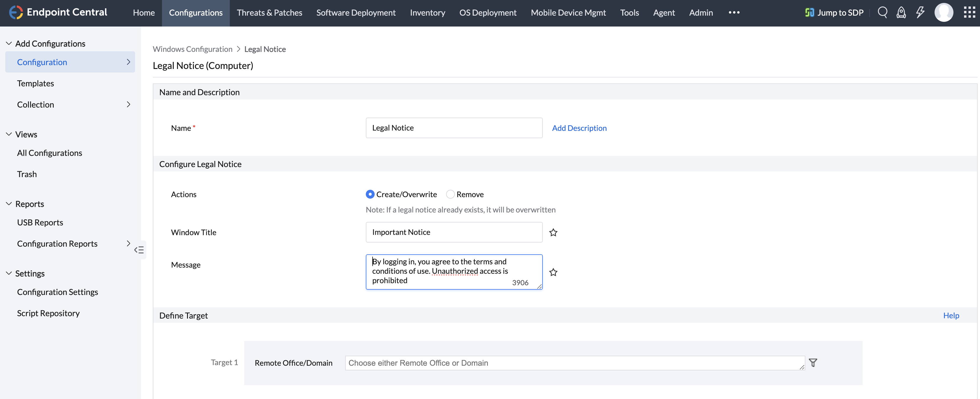The height and width of the screenshot is (399, 980).
Task: Open the more menu items ellipsis
Action: 734,12
